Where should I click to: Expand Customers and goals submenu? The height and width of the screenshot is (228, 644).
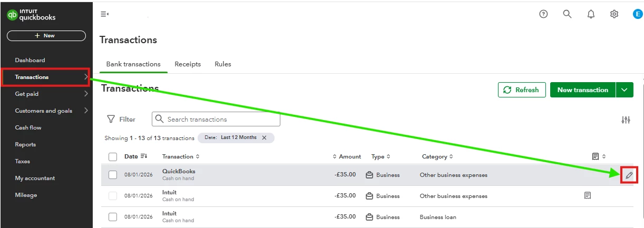86,111
